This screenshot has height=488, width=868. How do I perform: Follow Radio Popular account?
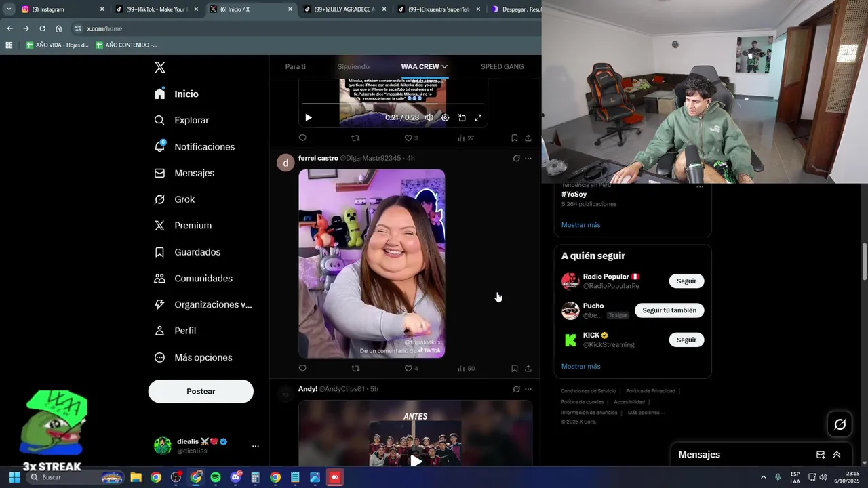point(686,281)
